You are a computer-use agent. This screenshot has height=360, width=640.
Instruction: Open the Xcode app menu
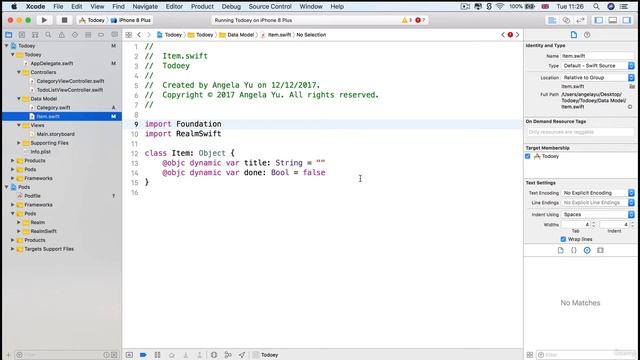(36, 7)
